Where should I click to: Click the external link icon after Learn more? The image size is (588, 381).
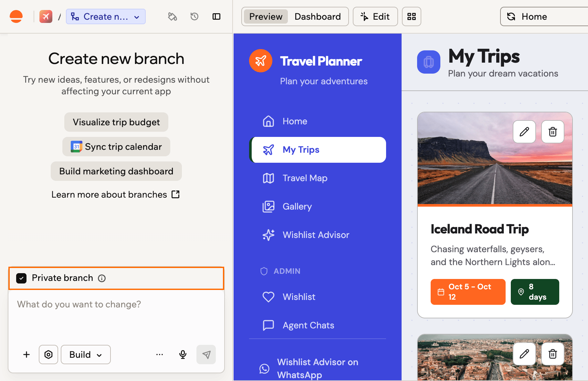[x=175, y=194]
